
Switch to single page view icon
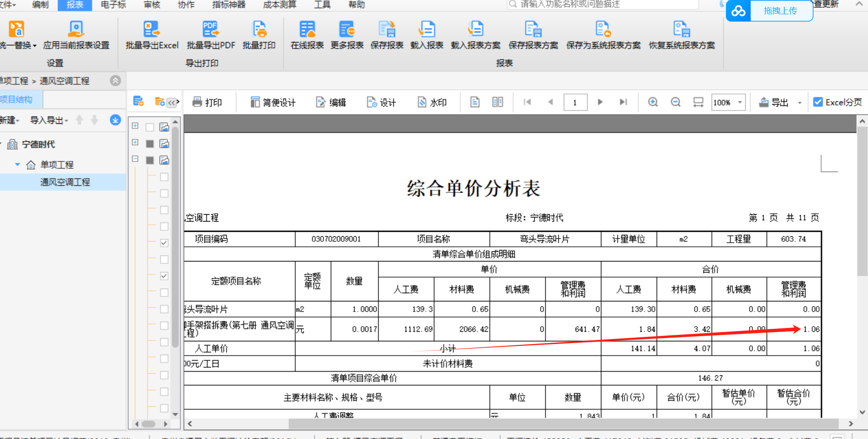coord(475,102)
